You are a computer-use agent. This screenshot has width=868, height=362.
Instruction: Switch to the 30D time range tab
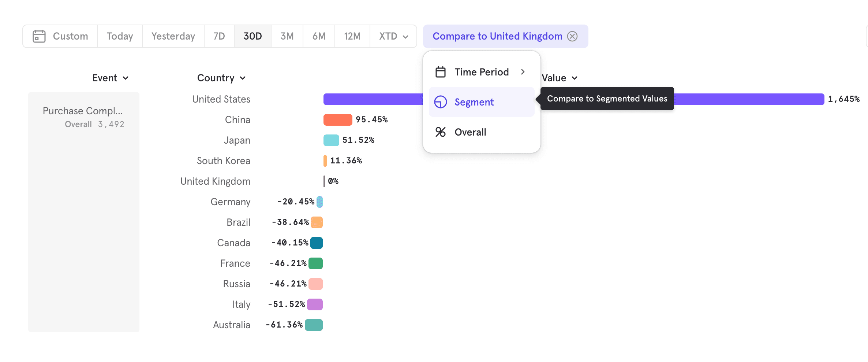(252, 36)
